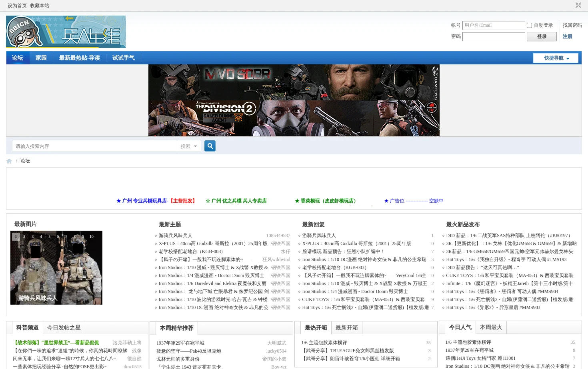The image size is (588, 369).
Task: Click the 注册 link
Action: (x=567, y=36)
